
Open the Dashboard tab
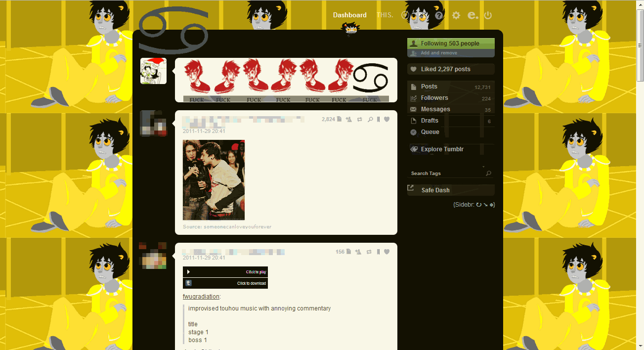pos(349,15)
